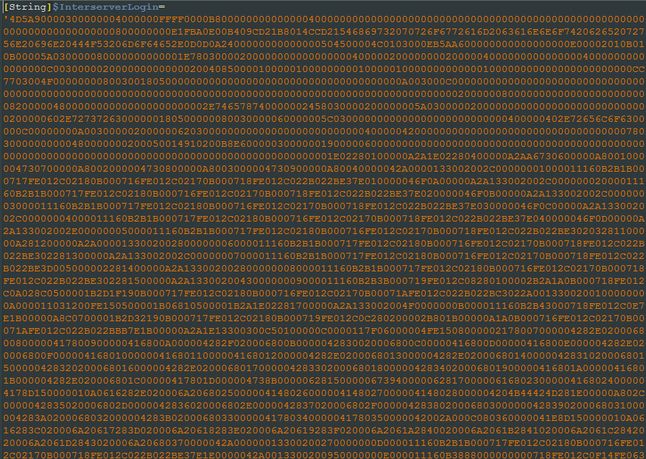646x459 pixels.
Task: Click the line beginning FE012C022B022BE3022815
Action: [325, 280]
